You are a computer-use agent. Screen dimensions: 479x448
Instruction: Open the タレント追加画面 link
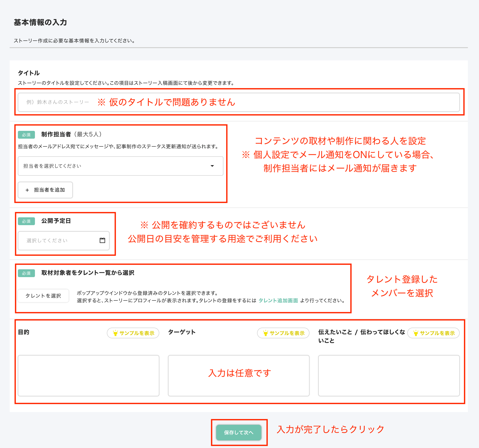[x=278, y=300]
